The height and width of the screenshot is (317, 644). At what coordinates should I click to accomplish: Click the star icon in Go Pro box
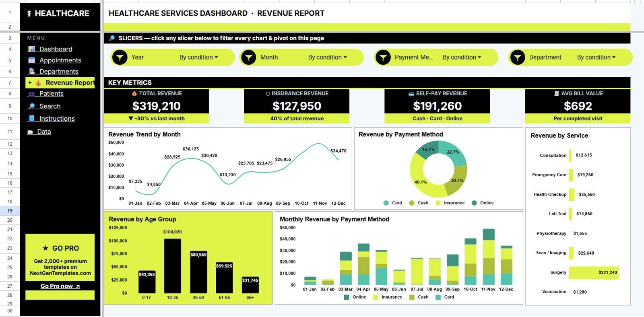[x=45, y=248]
